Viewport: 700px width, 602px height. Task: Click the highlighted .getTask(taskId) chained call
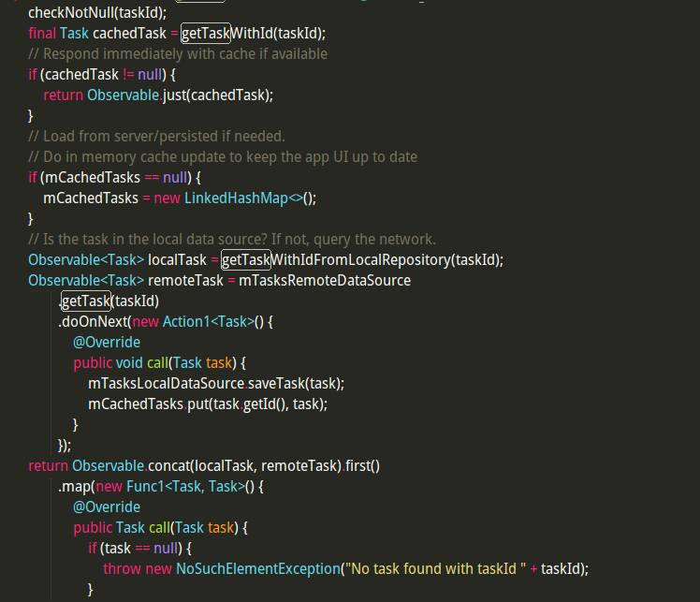click(x=86, y=301)
